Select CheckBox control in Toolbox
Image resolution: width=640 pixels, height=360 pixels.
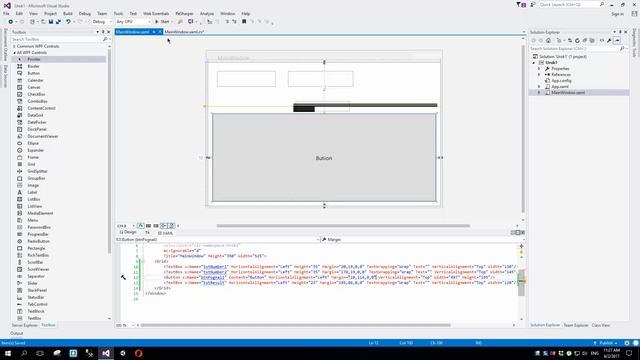coord(36,94)
